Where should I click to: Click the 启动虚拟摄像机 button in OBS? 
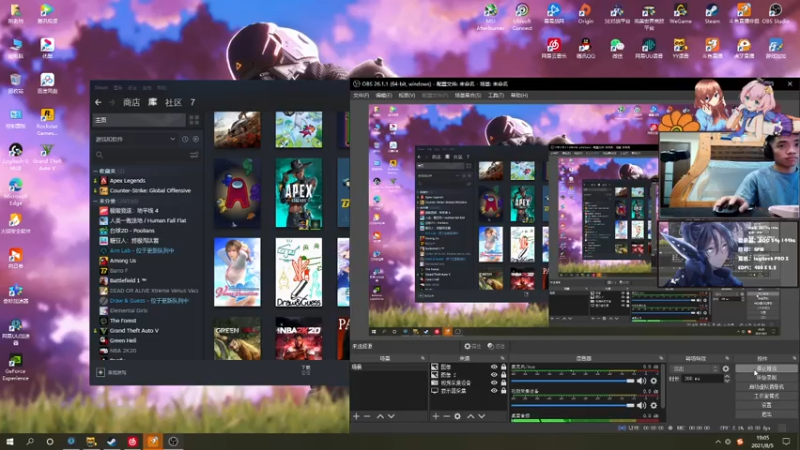(x=766, y=387)
